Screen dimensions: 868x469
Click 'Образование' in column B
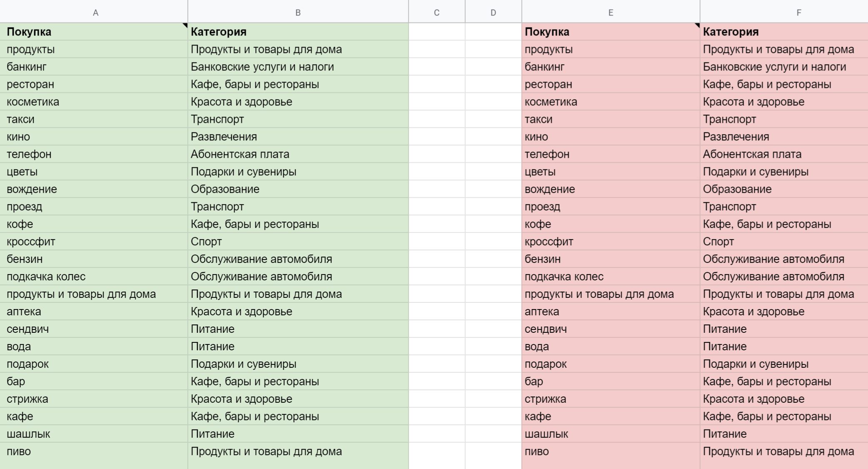click(298, 189)
